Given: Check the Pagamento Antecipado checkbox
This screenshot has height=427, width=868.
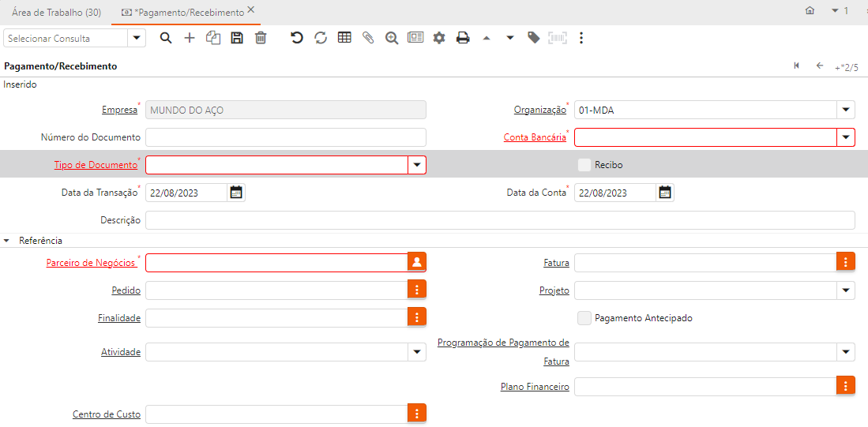Looking at the screenshot, I should [x=584, y=318].
